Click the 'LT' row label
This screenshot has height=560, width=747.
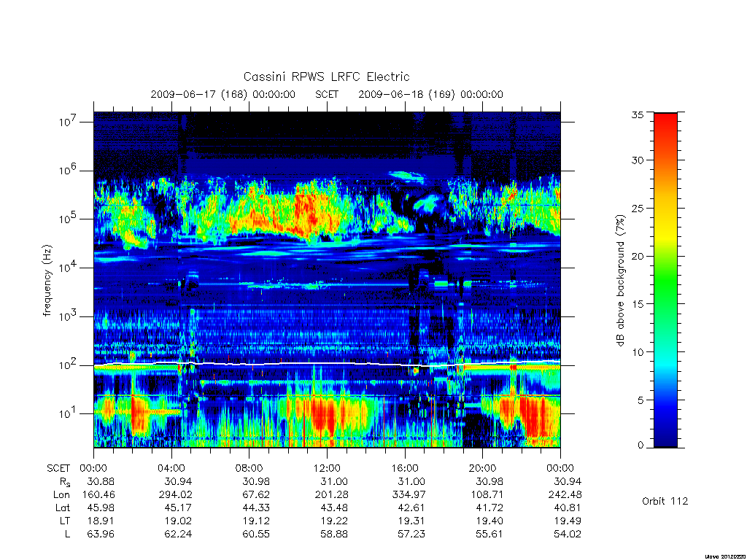65,521
